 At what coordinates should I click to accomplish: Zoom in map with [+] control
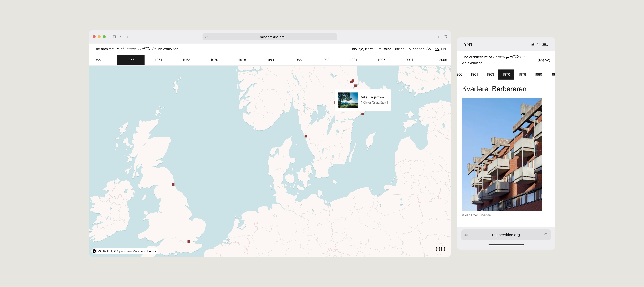[x=438, y=249]
